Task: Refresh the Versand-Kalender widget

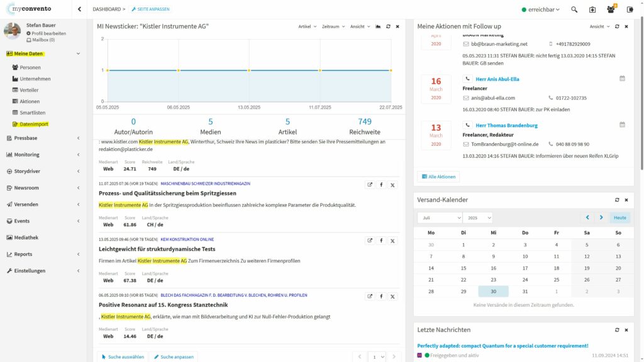Action: tap(617, 200)
